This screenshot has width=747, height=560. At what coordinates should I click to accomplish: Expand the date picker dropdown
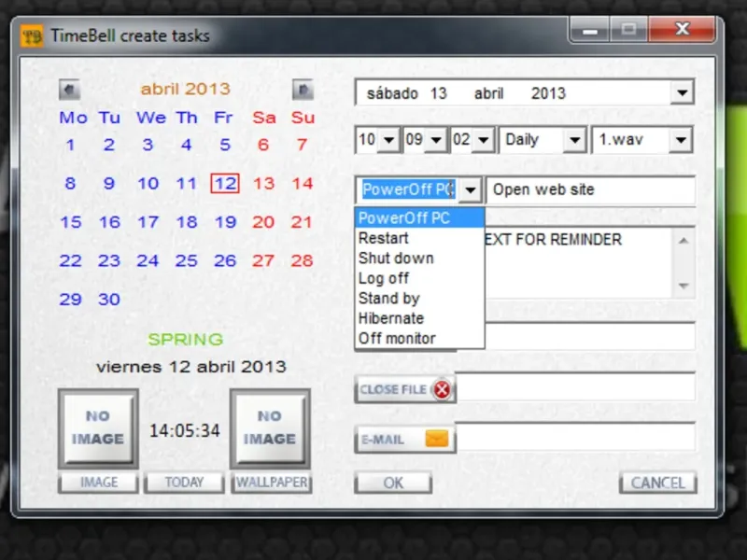(683, 92)
